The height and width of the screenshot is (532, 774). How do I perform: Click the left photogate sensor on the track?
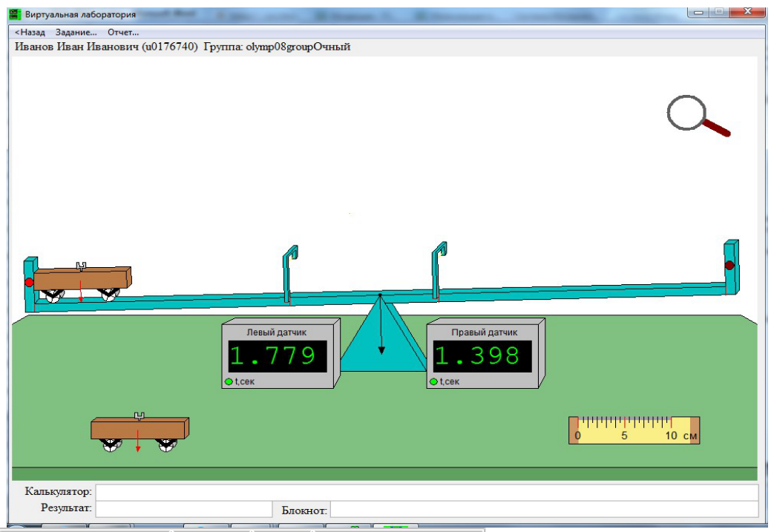(x=289, y=273)
